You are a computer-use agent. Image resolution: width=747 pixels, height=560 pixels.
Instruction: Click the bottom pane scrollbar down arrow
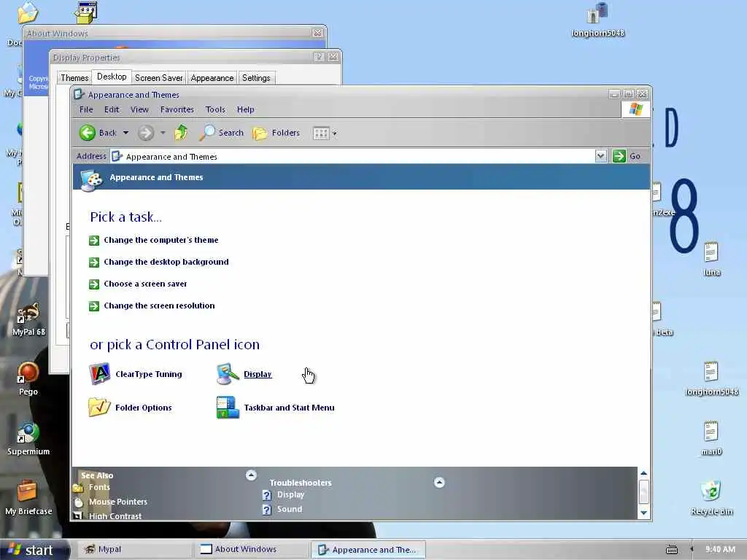point(643,513)
